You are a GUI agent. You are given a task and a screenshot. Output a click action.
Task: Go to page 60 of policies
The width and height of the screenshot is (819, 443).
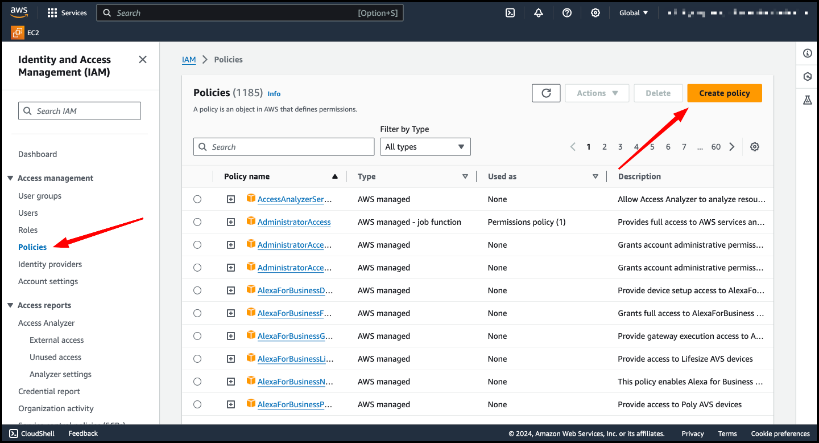[716, 147]
